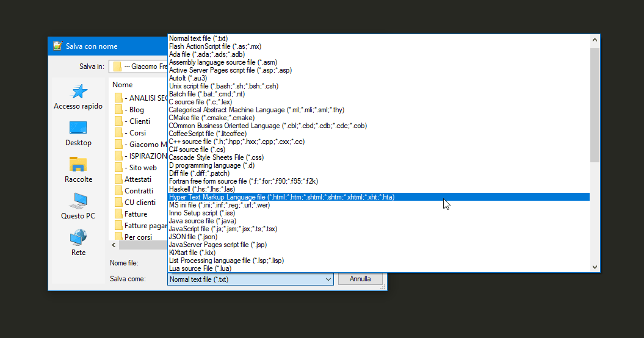The height and width of the screenshot is (338, 644).
Task: Choose JavaScript file type
Action: coord(378,229)
